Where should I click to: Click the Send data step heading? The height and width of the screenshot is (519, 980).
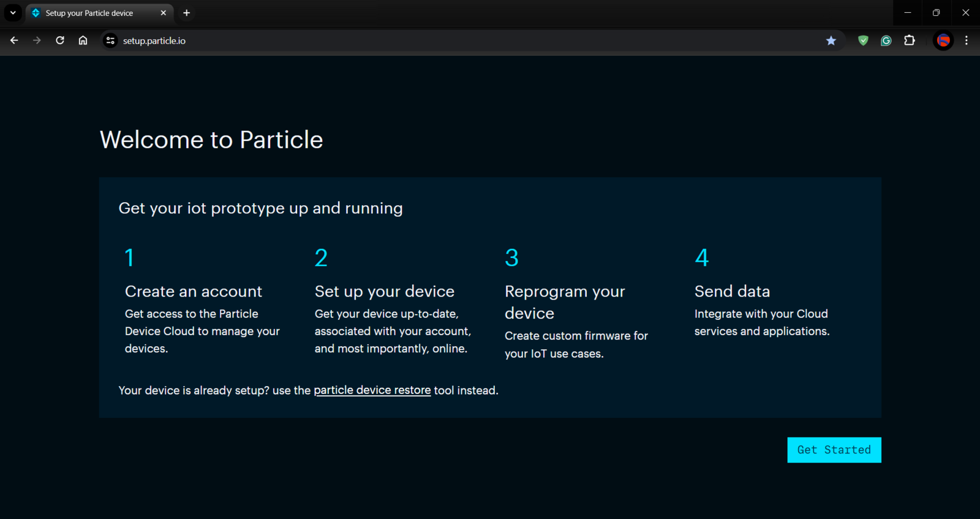coord(732,291)
